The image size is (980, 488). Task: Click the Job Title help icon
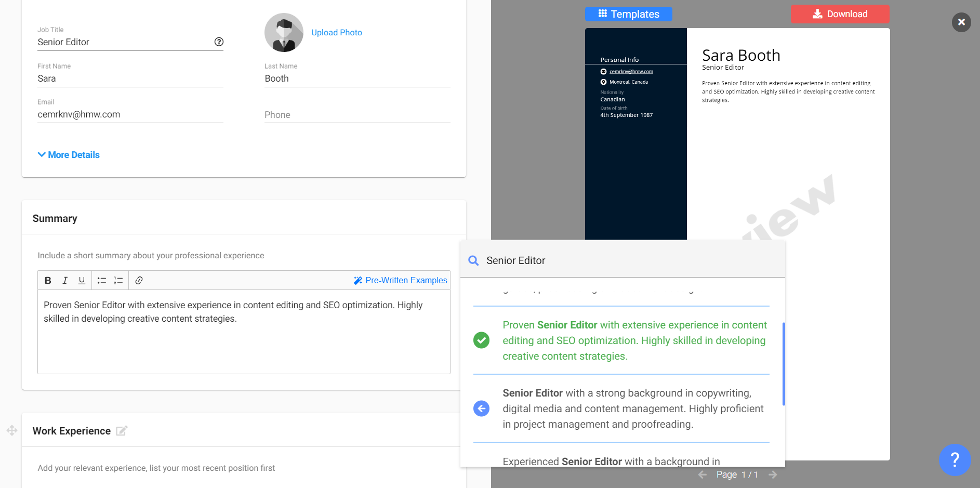click(x=219, y=42)
